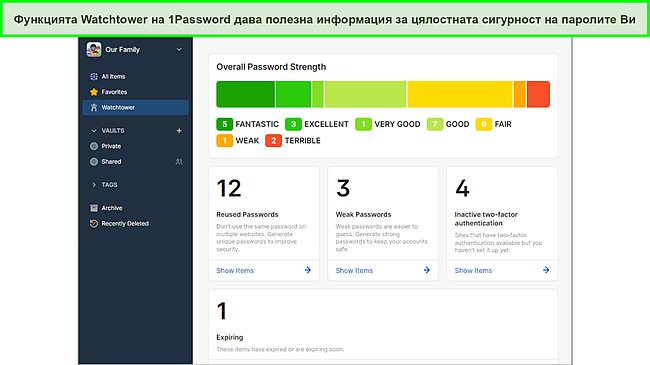Click the Terrible count badge 2

[273, 141]
